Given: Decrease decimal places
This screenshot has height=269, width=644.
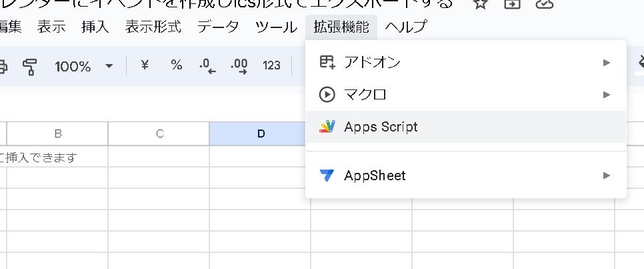Looking at the screenshot, I should click(x=208, y=65).
